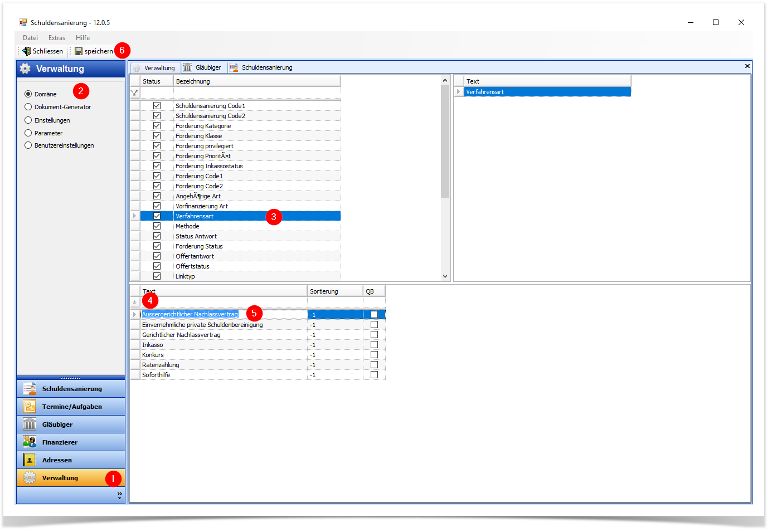This screenshot has width=772, height=532.
Task: Select Verfahrensart in the right Text panel
Action: coord(547,92)
